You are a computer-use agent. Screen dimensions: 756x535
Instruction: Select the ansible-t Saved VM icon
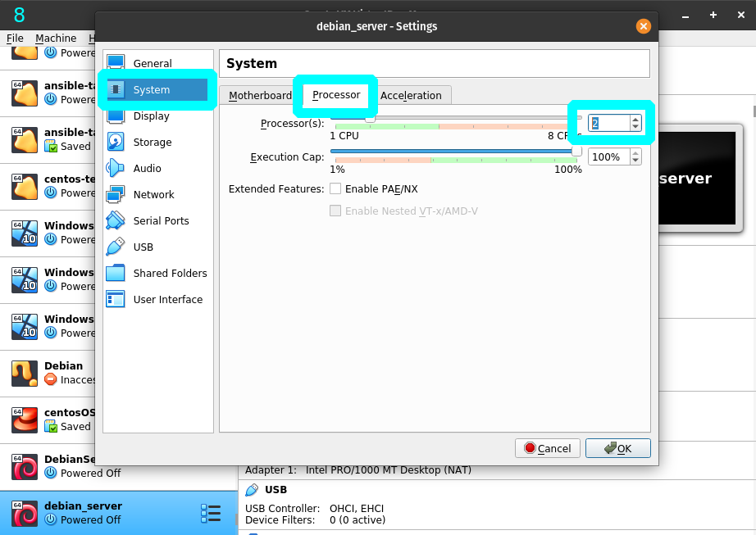[25, 139]
